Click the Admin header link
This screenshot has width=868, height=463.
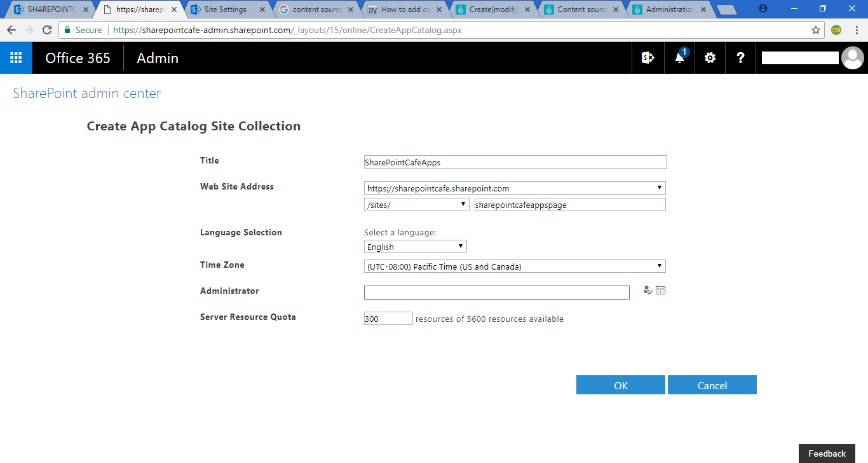158,58
